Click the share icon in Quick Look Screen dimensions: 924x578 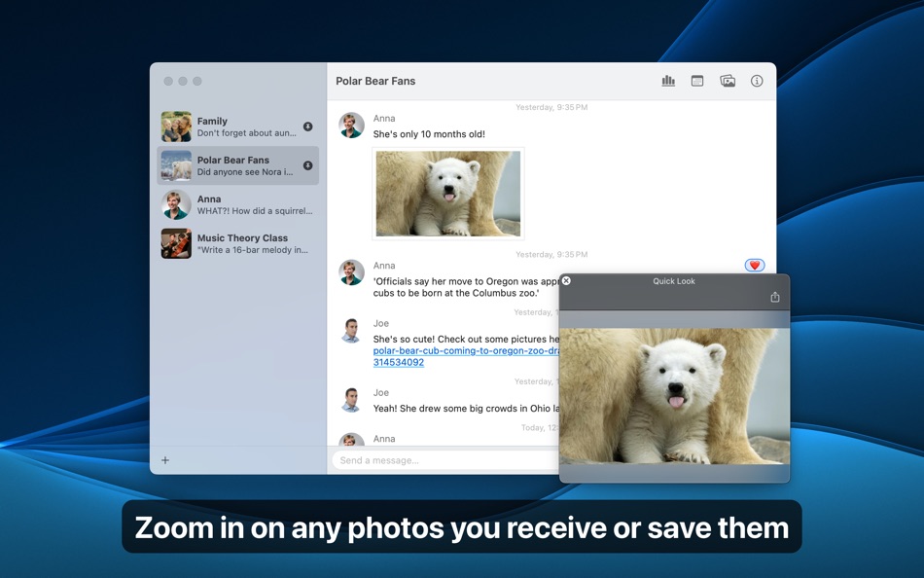point(775,297)
